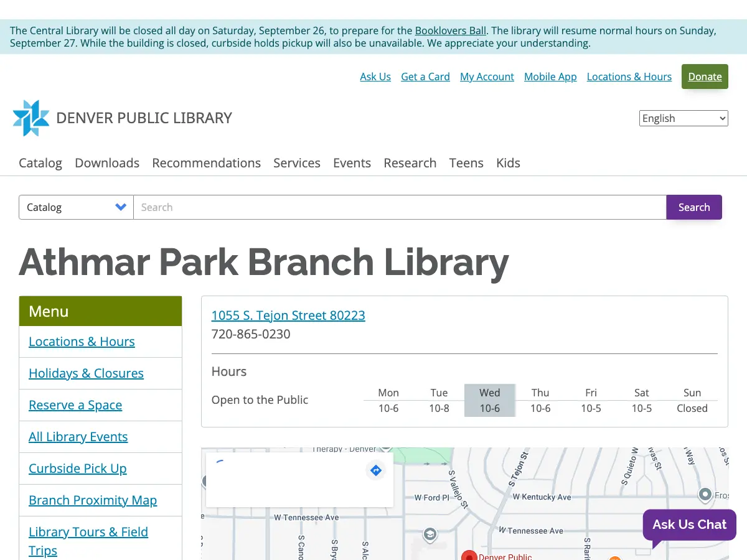Open Locations & Hours link in top header
747x560 pixels.
tap(629, 77)
